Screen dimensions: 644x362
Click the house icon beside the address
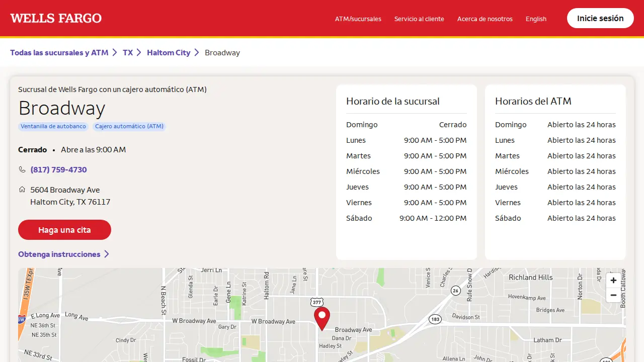(x=22, y=190)
